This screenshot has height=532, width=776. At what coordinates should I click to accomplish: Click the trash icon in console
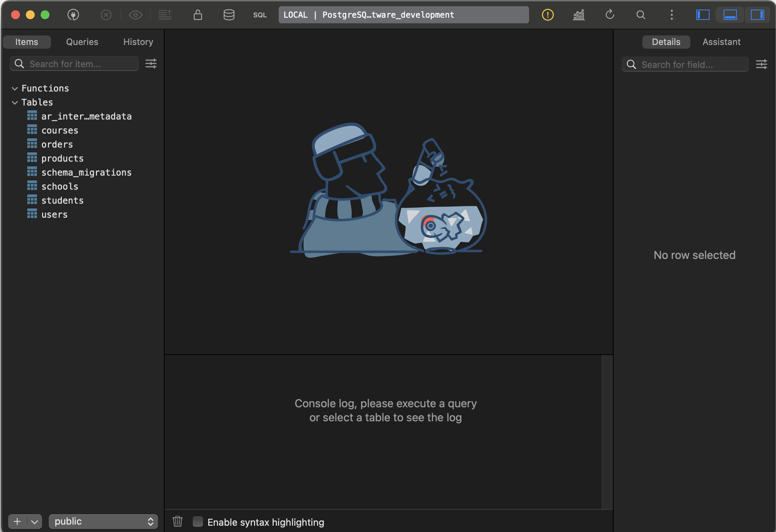click(178, 521)
